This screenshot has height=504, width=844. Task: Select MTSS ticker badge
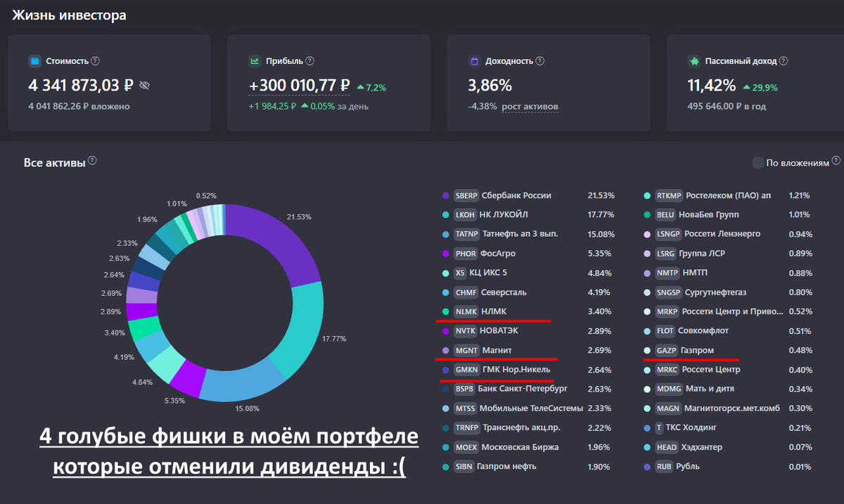coord(465,408)
